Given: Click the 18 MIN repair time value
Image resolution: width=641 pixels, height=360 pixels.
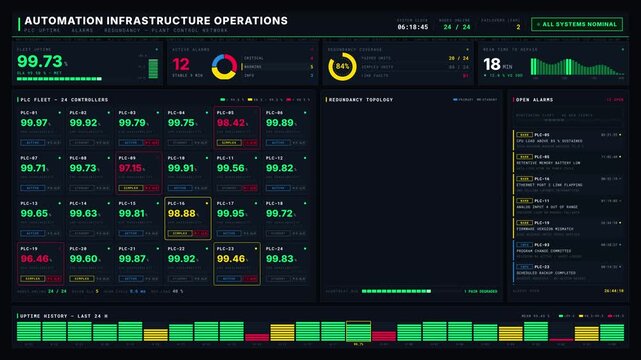Looking at the screenshot, I should [x=498, y=65].
